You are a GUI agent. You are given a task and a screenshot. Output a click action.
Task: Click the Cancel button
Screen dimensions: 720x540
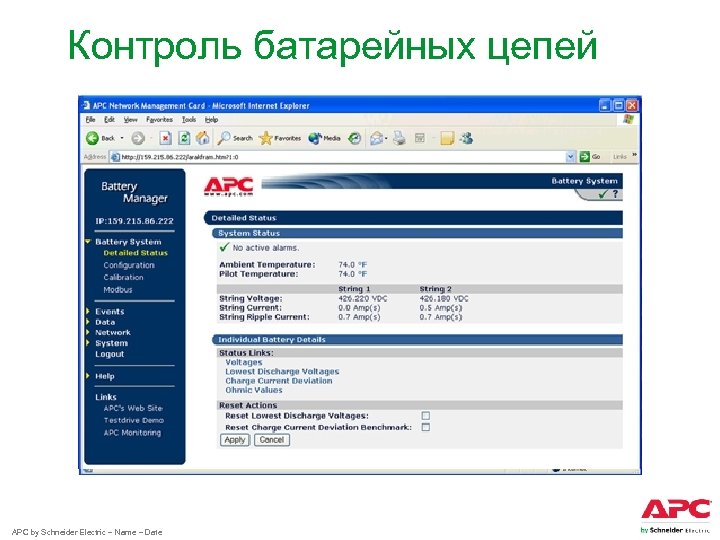click(x=272, y=440)
